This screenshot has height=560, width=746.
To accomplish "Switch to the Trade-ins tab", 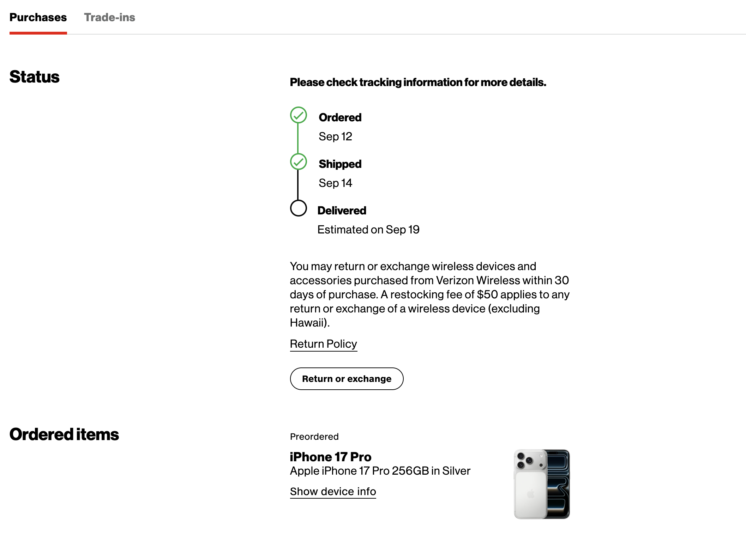I will [109, 17].
